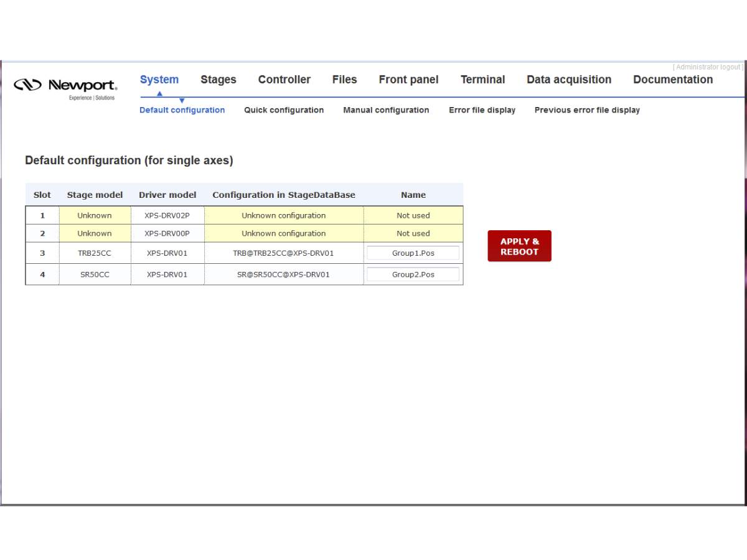Viewport: 747px width, 560px height.
Task: Show Previous error file display
Action: [x=587, y=110]
